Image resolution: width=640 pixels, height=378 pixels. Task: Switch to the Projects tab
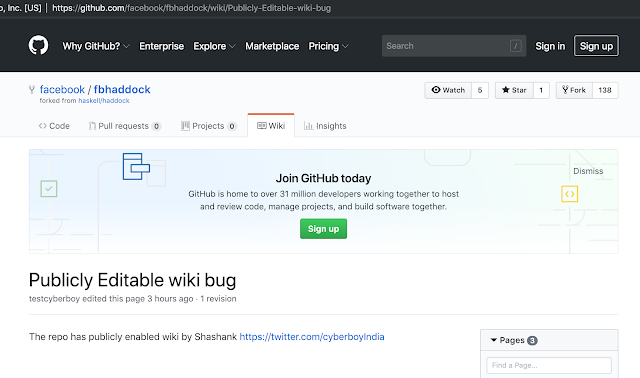pos(209,126)
